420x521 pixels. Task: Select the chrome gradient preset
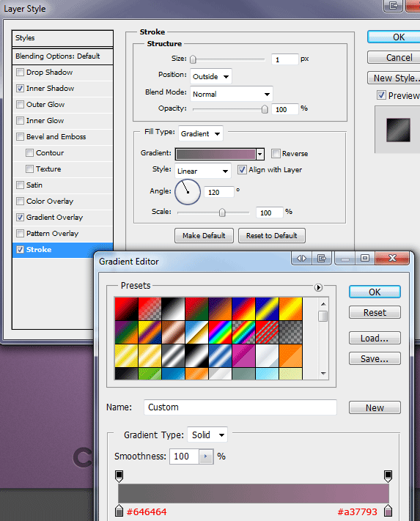coord(196,332)
